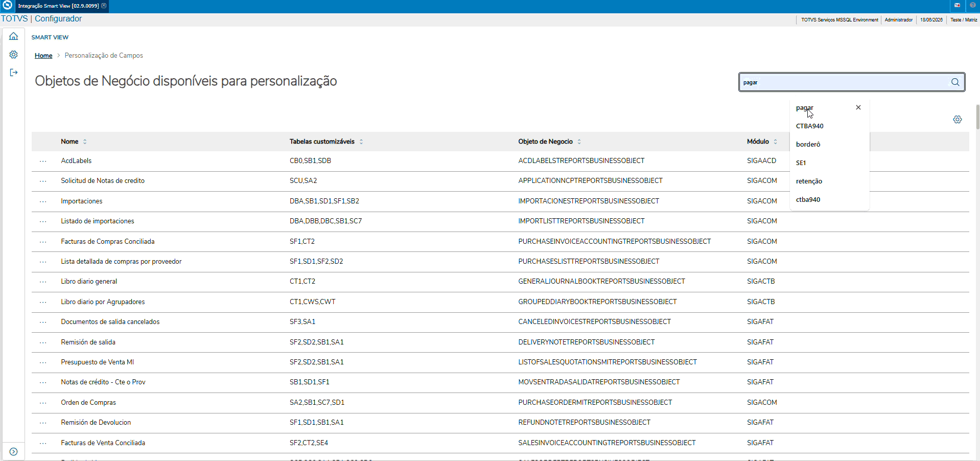Open the mail icon in title bar
Screen dimensions: 980x461
click(957, 6)
